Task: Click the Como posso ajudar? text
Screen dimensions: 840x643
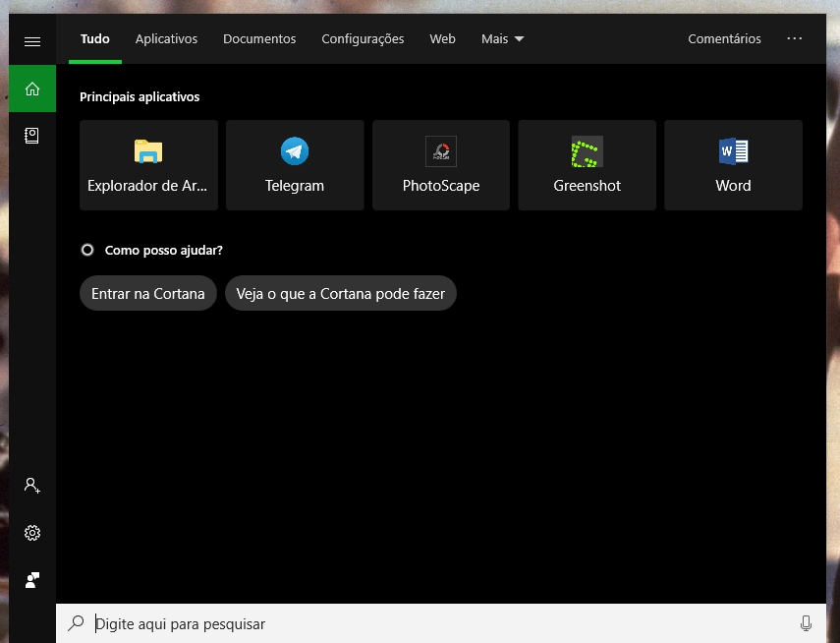Action: pos(164,250)
